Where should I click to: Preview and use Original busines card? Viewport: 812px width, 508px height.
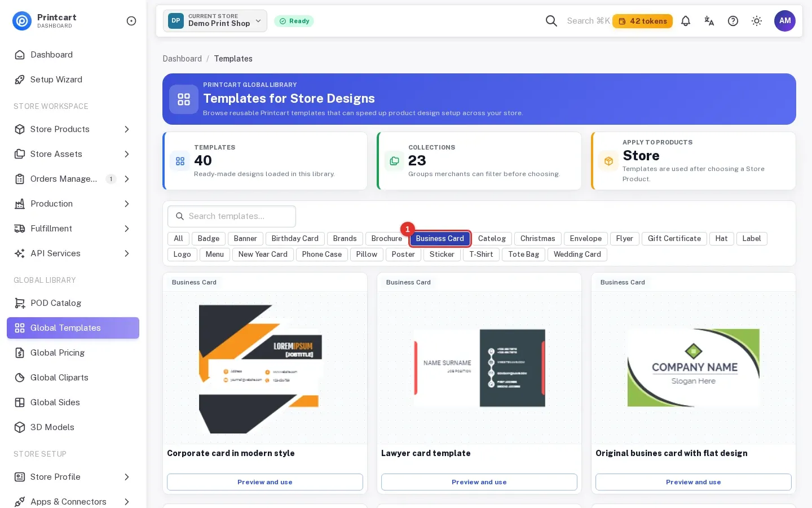pyautogui.click(x=694, y=482)
